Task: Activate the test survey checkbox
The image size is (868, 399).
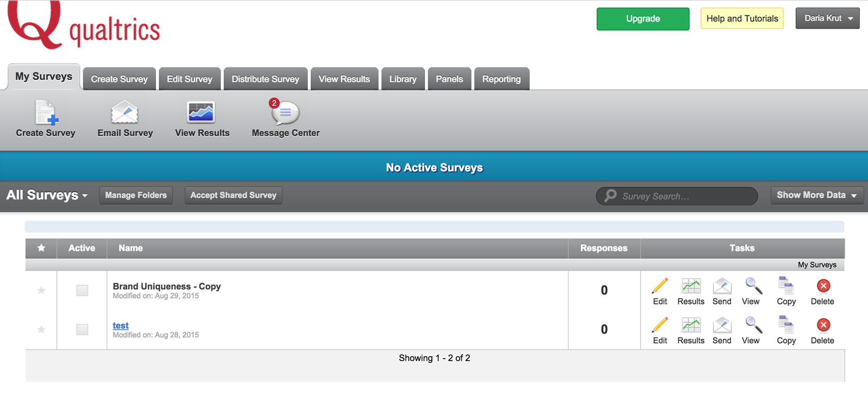Action: point(82,329)
